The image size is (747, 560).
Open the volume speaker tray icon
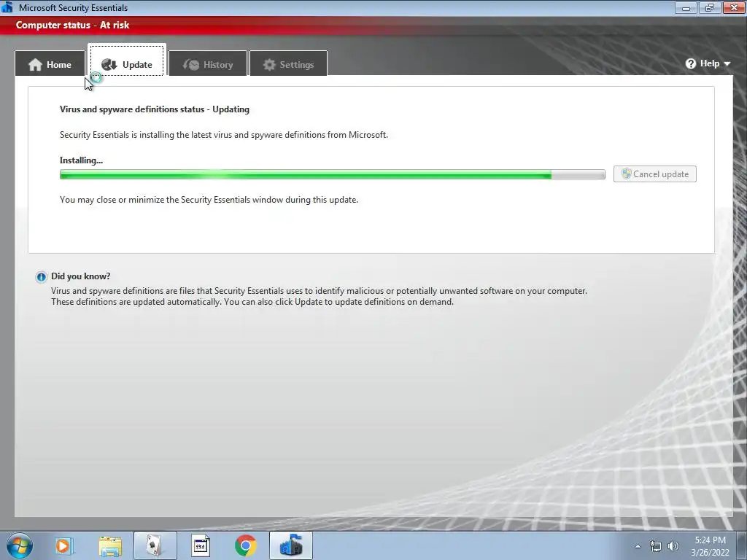(x=673, y=546)
